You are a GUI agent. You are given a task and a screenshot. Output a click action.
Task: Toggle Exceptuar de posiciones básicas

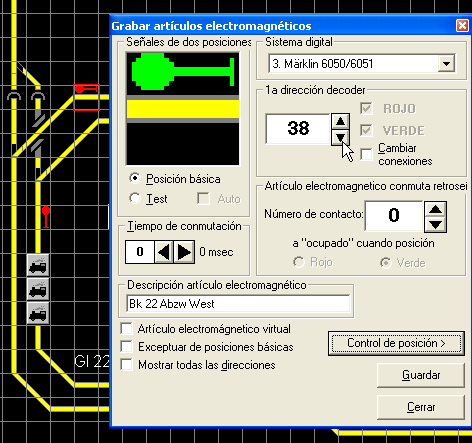coord(126,347)
